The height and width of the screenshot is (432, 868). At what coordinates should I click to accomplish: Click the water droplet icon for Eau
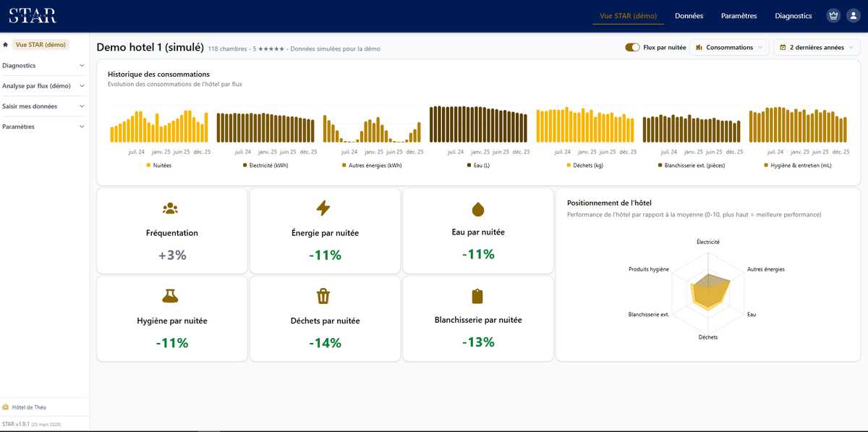tap(477, 209)
